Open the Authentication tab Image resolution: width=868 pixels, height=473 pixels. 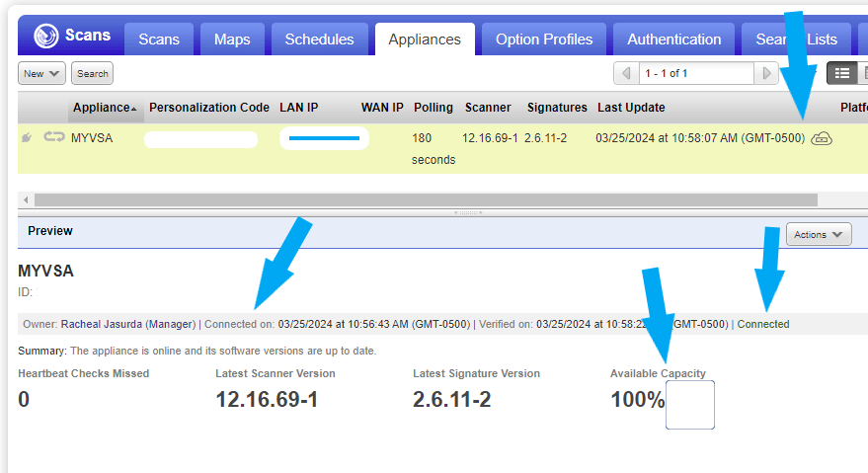[x=673, y=39]
